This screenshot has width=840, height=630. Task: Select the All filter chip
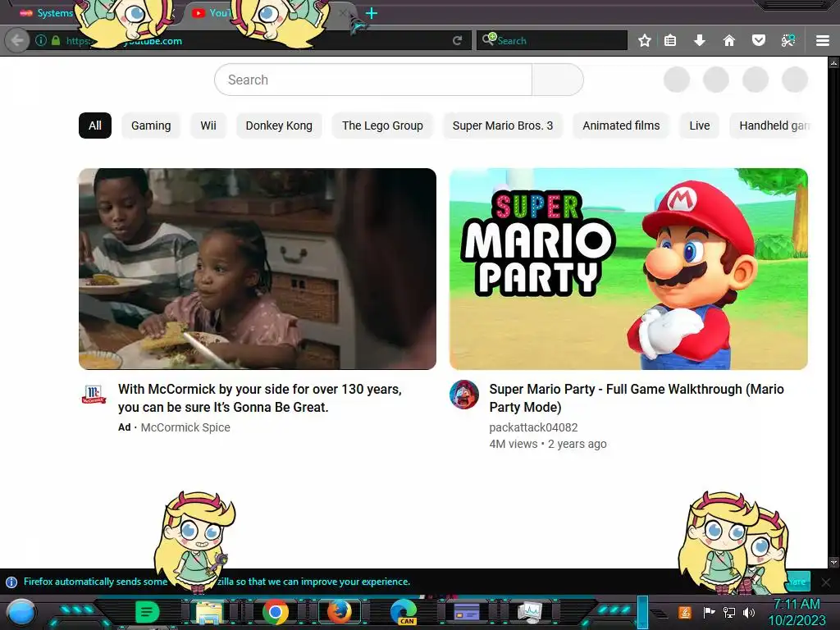(x=95, y=126)
